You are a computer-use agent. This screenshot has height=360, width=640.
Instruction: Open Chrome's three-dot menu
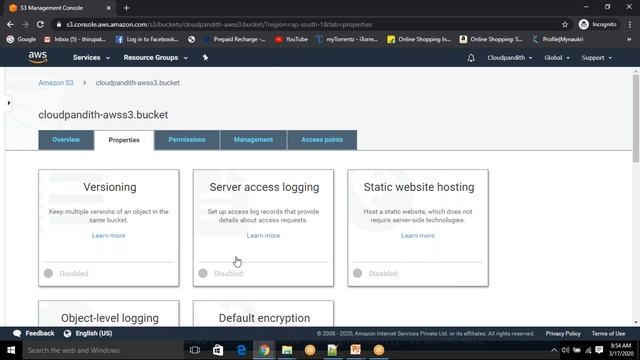point(631,24)
